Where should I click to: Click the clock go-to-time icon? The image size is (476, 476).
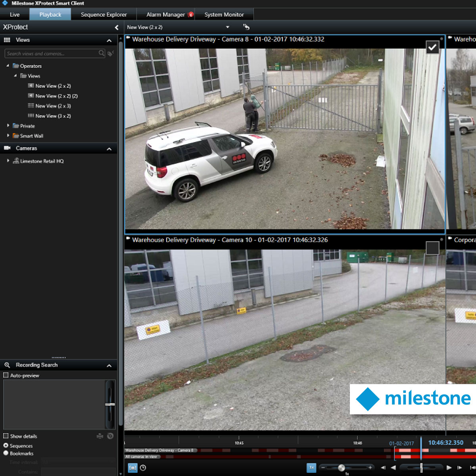tap(143, 468)
